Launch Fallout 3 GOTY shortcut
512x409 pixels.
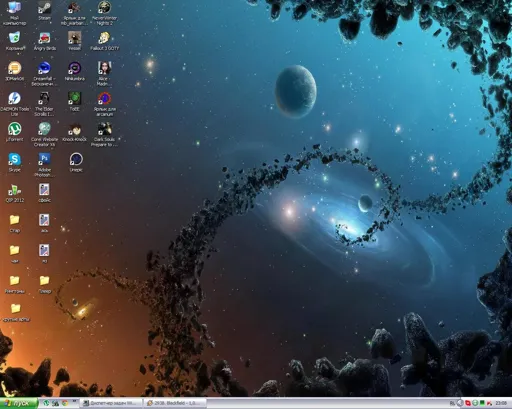tap(104, 41)
